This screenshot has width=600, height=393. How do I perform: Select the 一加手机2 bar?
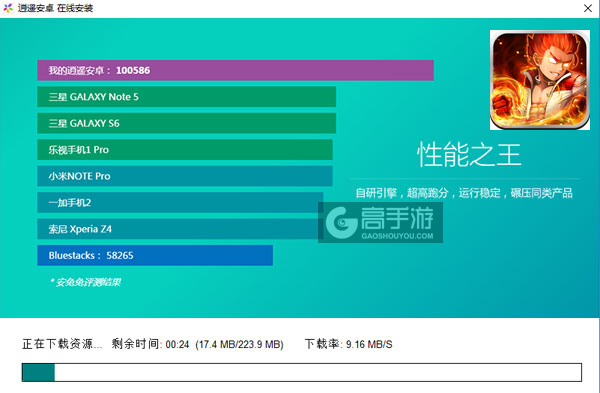point(180,202)
